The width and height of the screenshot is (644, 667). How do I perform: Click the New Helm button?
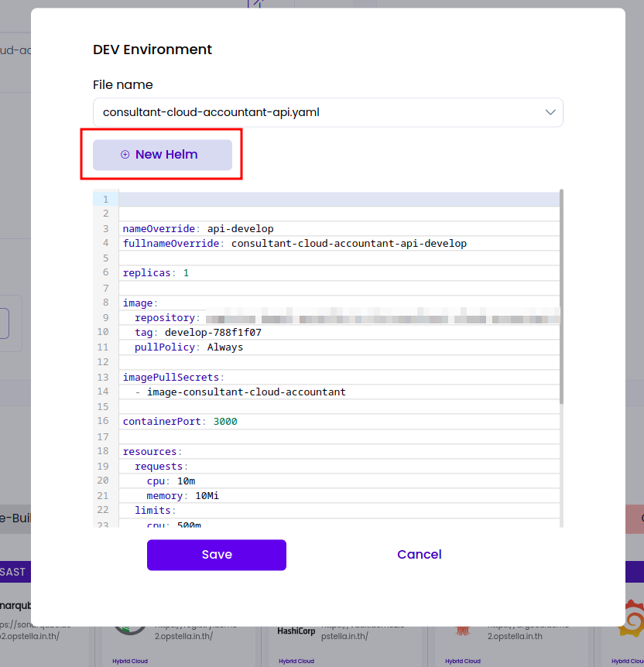pyautogui.click(x=163, y=155)
